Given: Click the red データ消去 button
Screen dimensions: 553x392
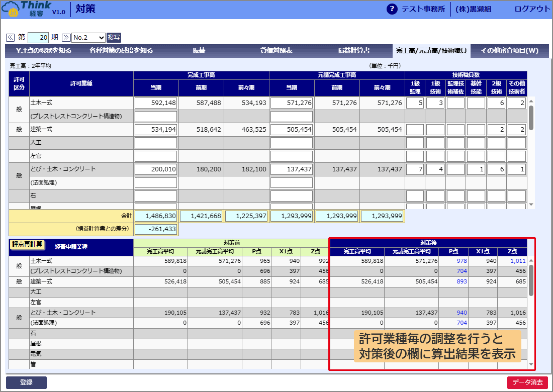Looking at the screenshot, I should (x=526, y=382).
